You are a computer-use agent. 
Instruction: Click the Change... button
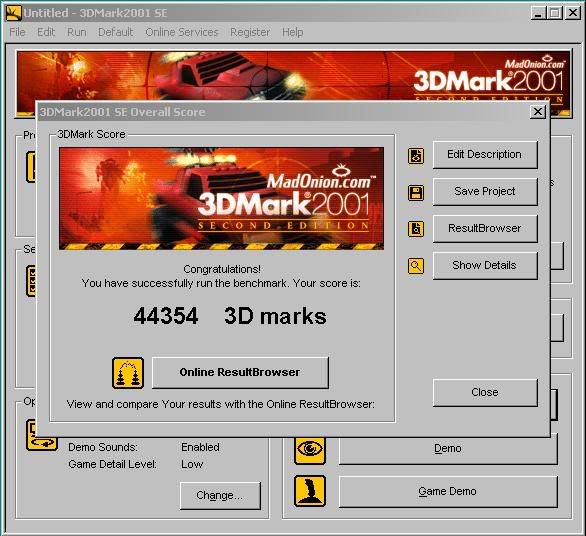220,496
